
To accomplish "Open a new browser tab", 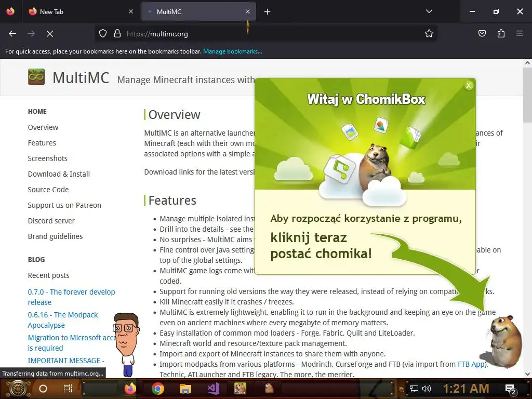I will [268, 12].
